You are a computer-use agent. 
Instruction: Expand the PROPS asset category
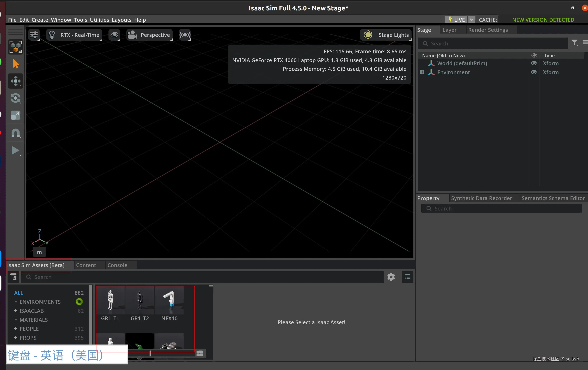16,337
